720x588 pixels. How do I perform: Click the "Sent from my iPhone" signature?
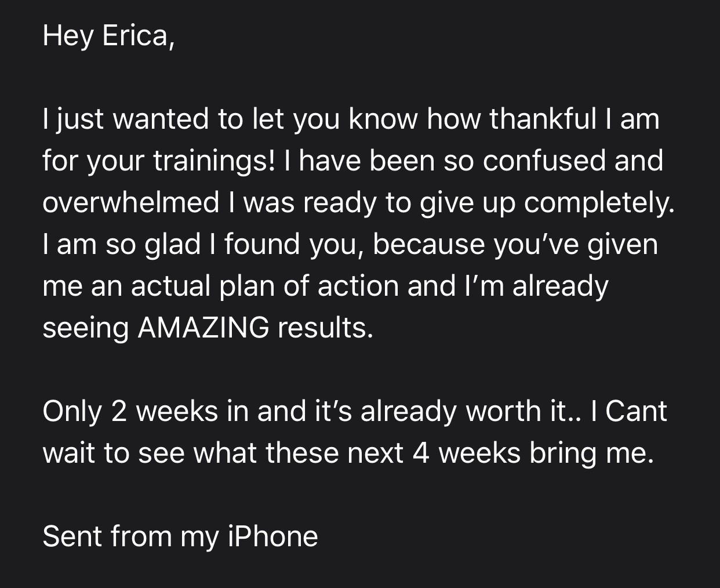click(x=180, y=536)
